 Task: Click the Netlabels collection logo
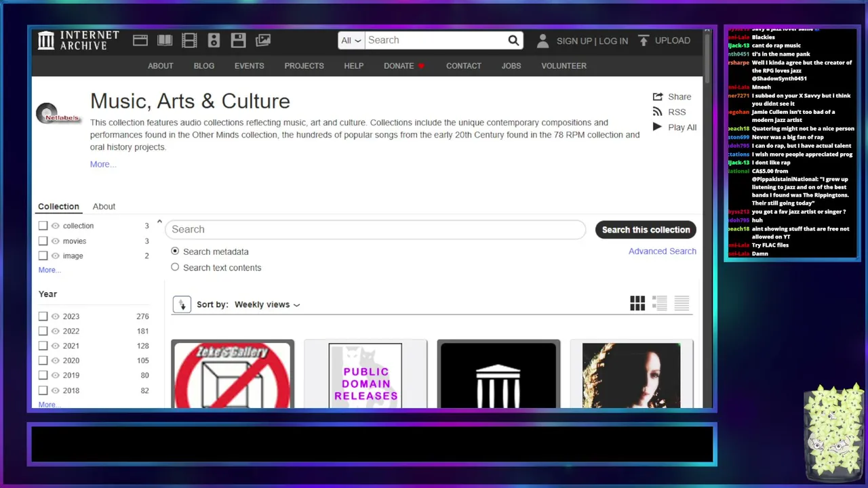[x=58, y=115]
